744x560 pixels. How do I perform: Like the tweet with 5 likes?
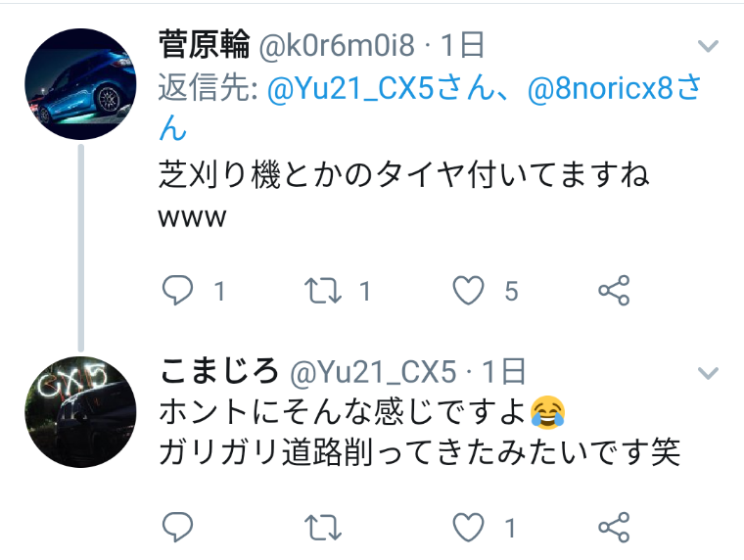click(468, 291)
